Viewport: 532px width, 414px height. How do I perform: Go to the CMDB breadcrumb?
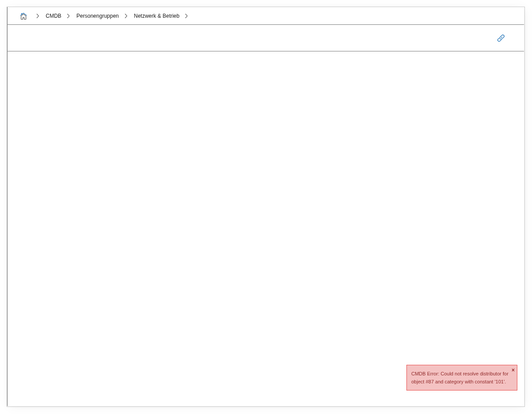(53, 16)
